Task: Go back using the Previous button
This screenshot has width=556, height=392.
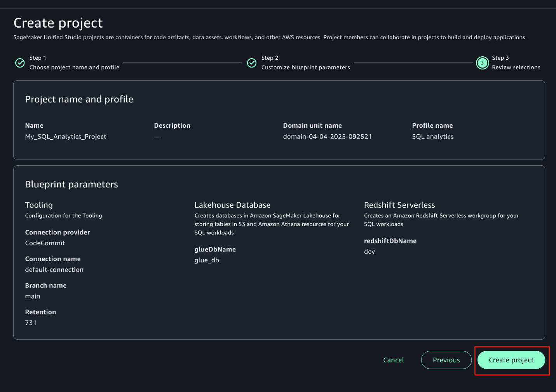Action: (446, 360)
